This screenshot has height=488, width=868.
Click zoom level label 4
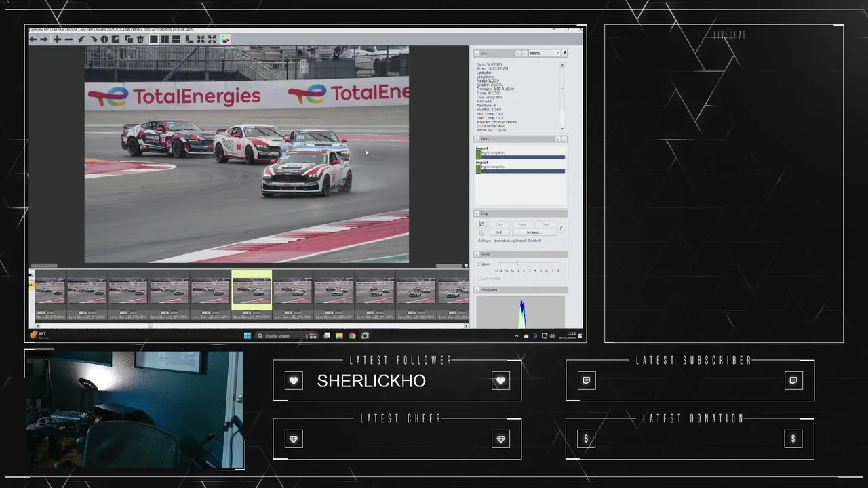(x=535, y=270)
